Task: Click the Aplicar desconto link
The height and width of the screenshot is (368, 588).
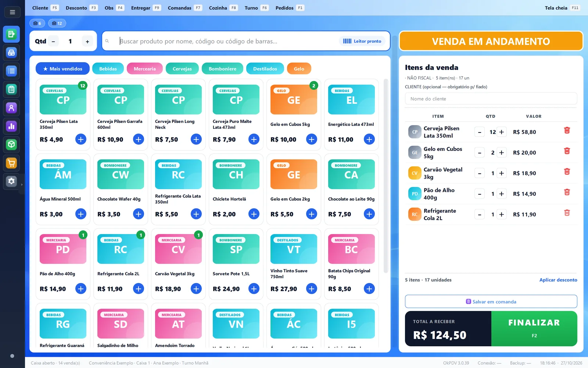Action: (x=558, y=280)
